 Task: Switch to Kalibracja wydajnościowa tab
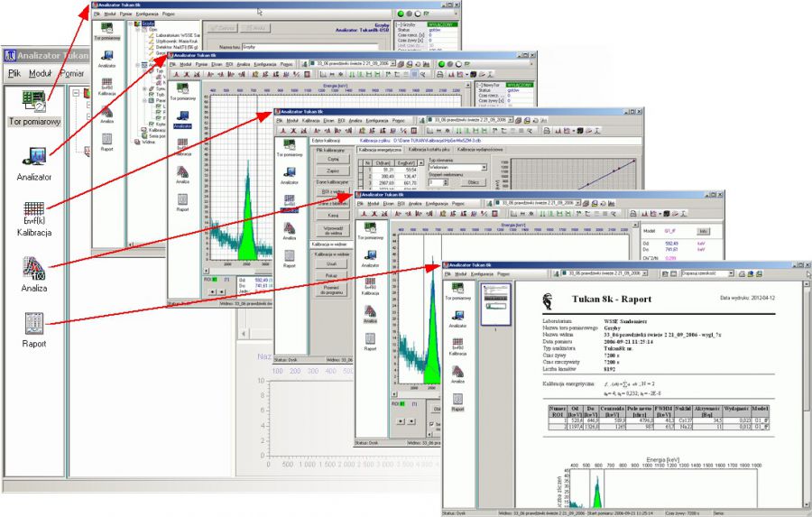tap(480, 150)
